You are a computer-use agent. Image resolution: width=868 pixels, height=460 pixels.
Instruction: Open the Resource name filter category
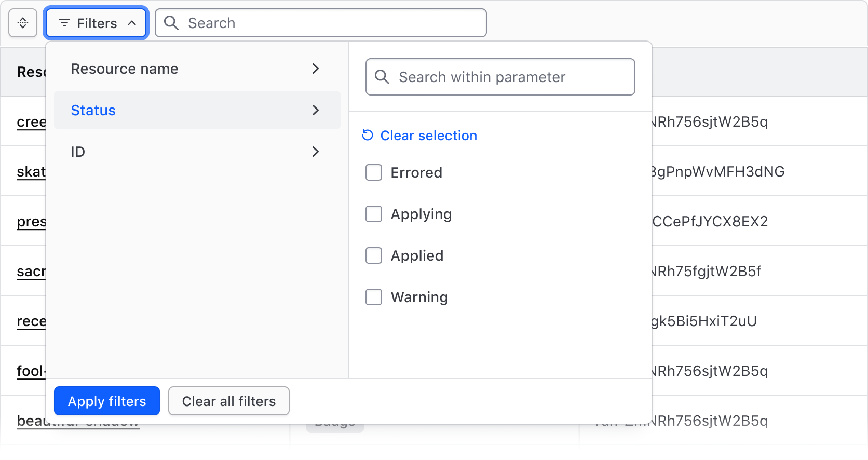pyautogui.click(x=125, y=69)
